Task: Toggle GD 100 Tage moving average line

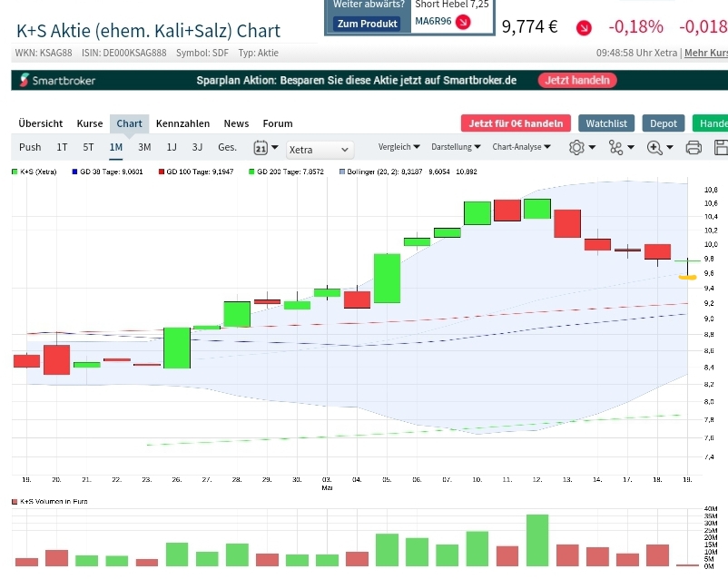Action: tap(196, 172)
